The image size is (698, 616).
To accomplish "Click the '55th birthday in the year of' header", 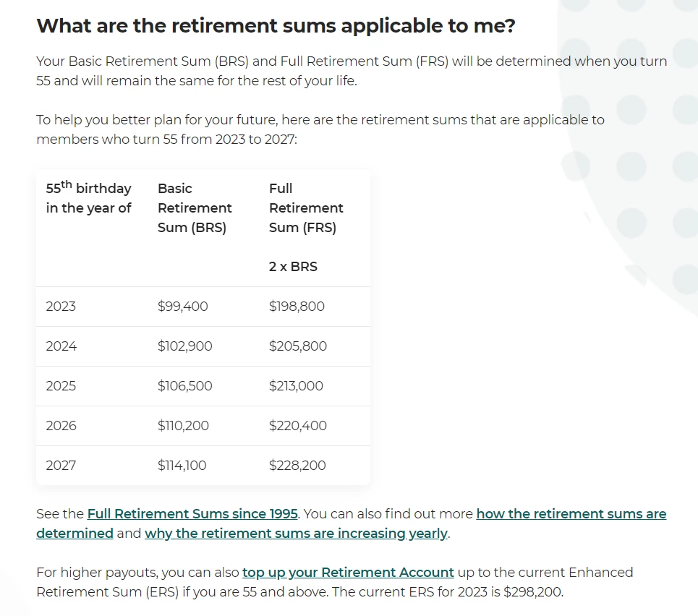I will [x=88, y=197].
